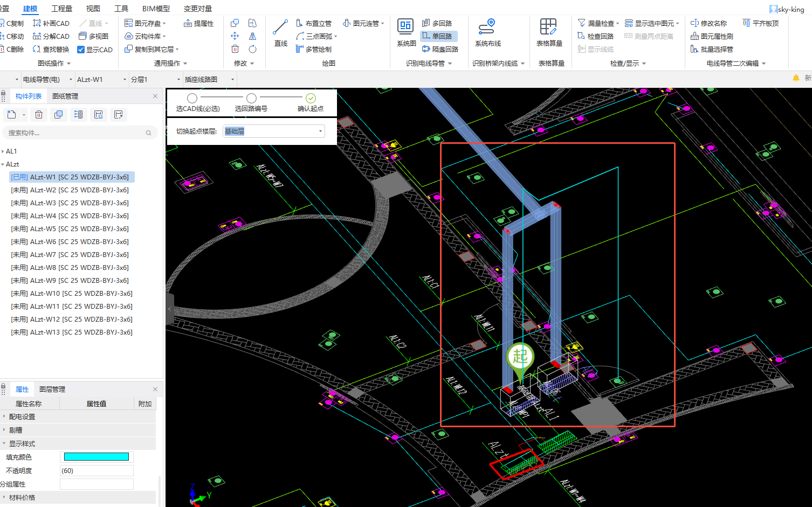812x507 pixels.
Task: Collapse the ALzt tree group
Action: pyautogui.click(x=3, y=164)
